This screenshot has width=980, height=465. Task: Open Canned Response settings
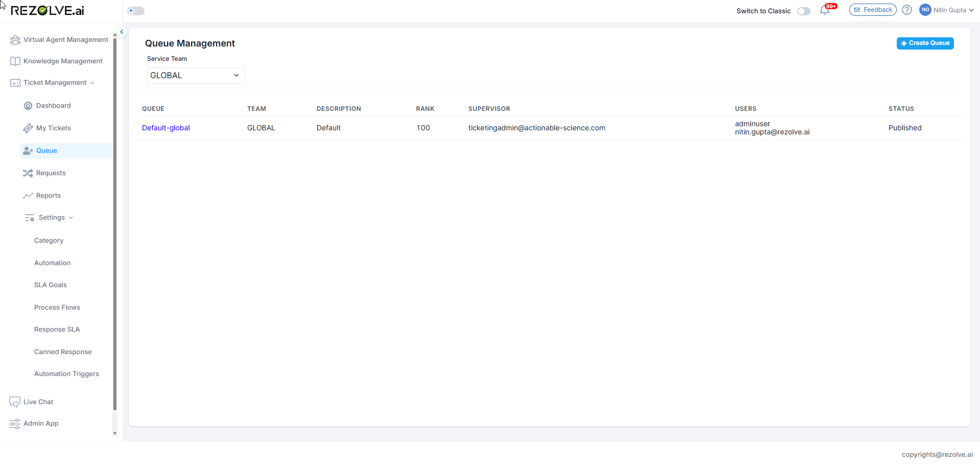click(63, 352)
